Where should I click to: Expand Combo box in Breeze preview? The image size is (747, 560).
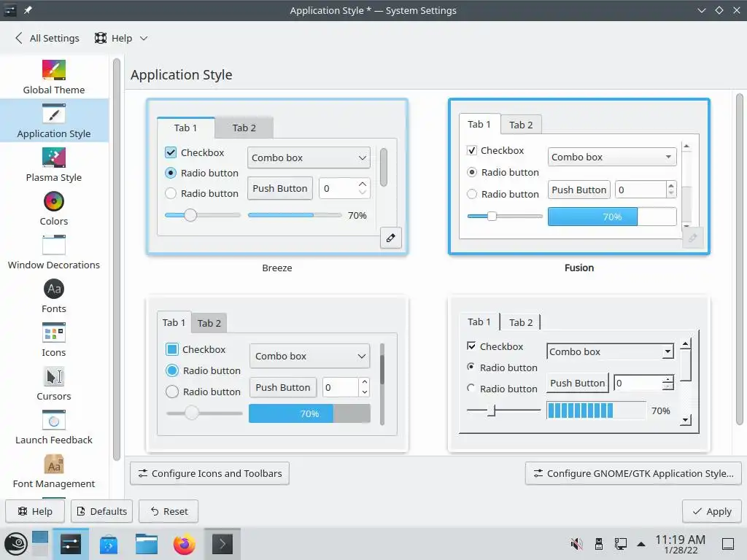click(x=309, y=157)
